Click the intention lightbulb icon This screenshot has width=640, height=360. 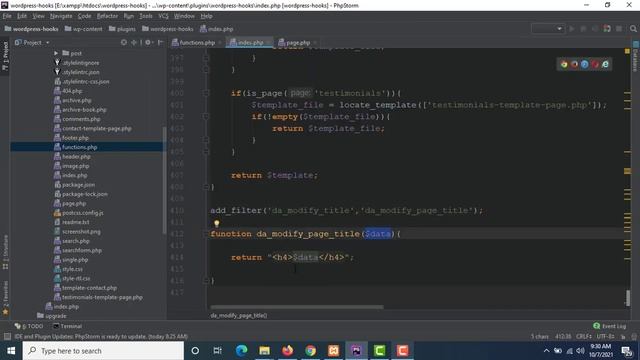pos(217,223)
